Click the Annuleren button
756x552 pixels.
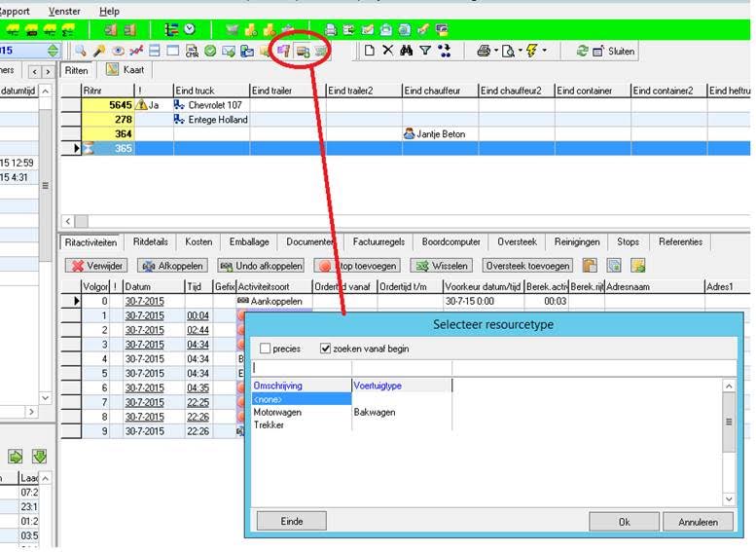click(x=698, y=522)
